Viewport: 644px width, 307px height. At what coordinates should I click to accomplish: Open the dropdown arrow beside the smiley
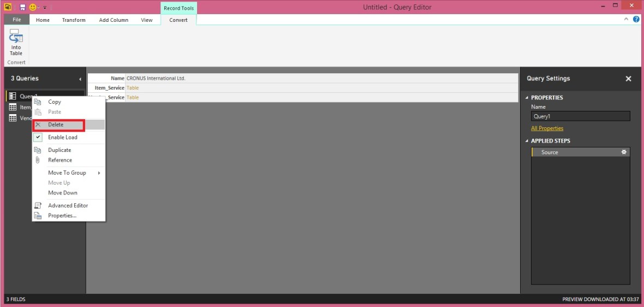(x=39, y=8)
